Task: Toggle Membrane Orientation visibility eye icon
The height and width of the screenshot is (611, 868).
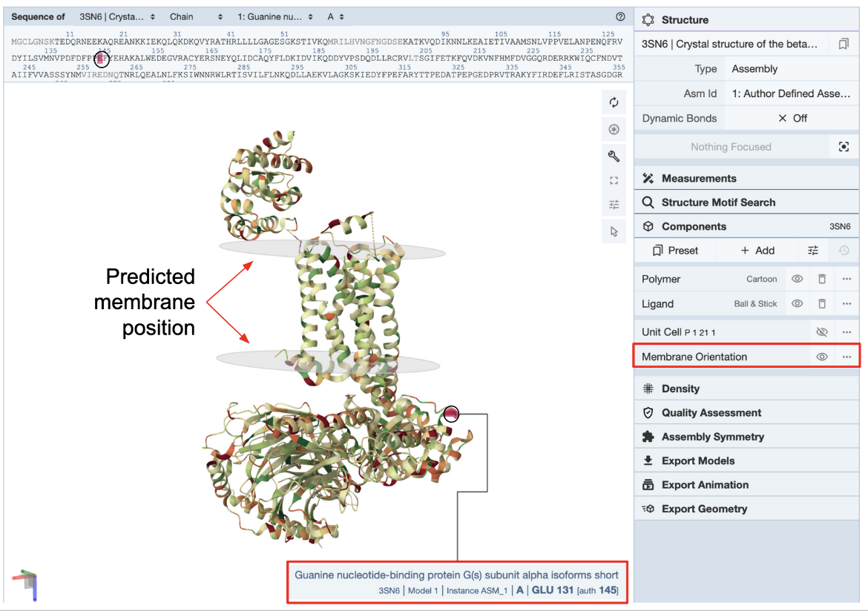Action: tap(821, 357)
